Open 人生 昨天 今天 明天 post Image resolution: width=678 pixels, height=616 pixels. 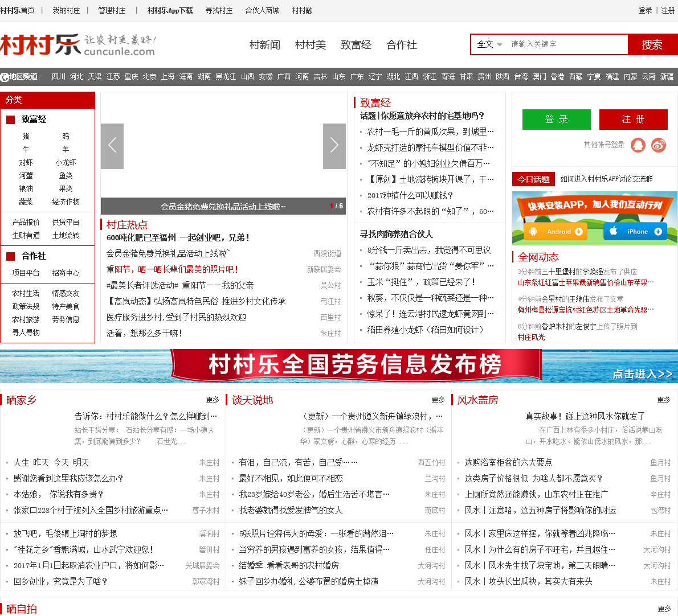coord(51,463)
